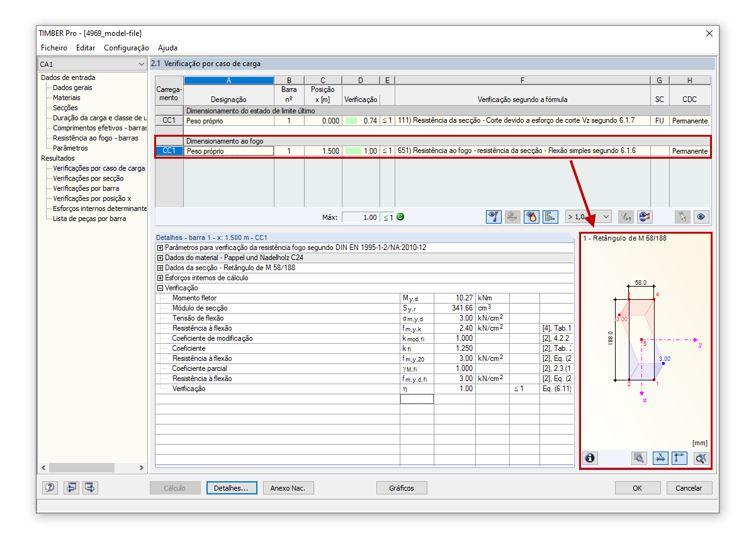Screen dimensions: 756x536
Task: Open the help question-mark button
Action: [50, 488]
